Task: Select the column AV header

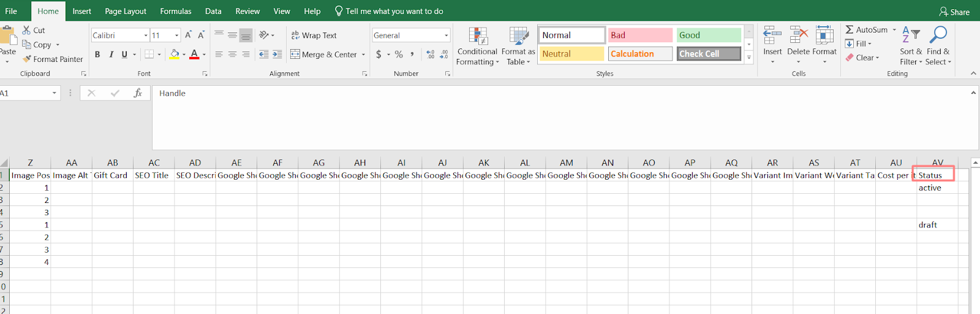Action: 937,163
